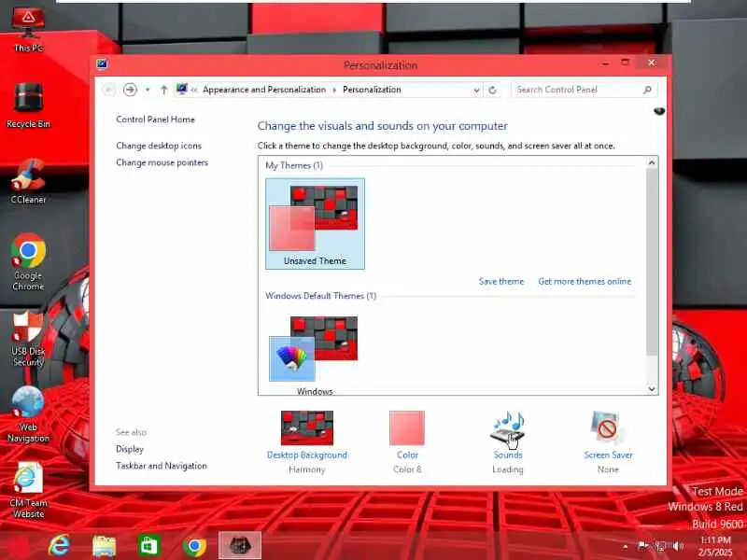Viewport: 747px width, 560px height.
Task: Open Change mouse pointers link
Action: 162,162
